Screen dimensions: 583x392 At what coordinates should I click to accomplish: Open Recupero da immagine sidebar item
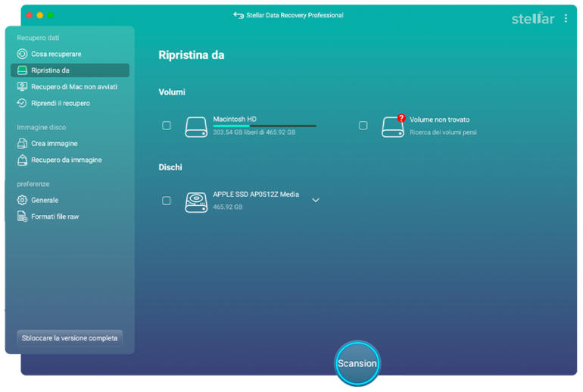point(70,160)
